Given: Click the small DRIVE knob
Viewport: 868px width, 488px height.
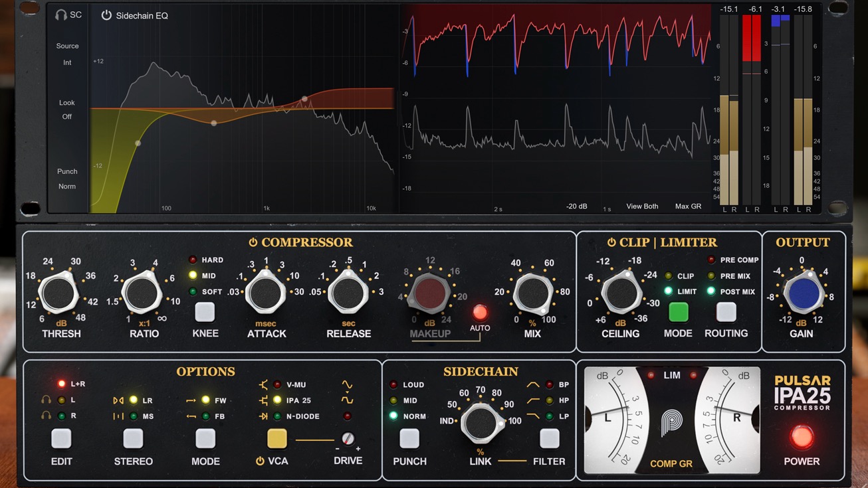Looking at the screenshot, I should (x=348, y=439).
